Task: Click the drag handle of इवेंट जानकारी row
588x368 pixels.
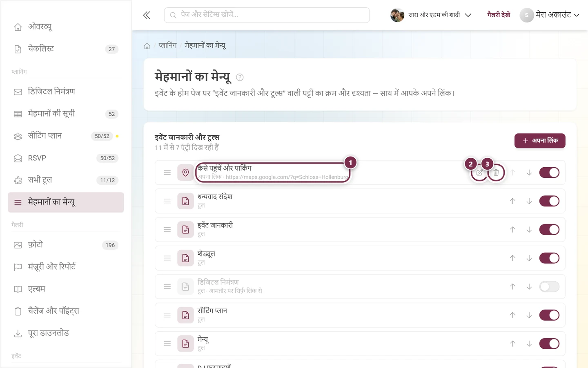Action: click(x=167, y=230)
